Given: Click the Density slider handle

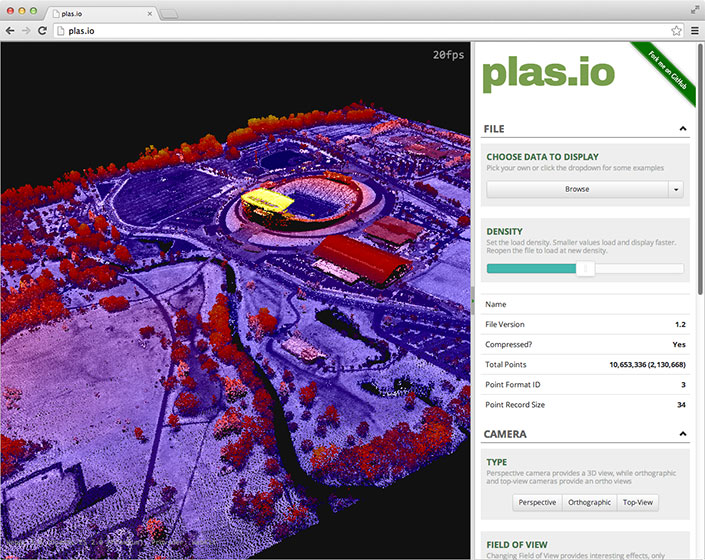Looking at the screenshot, I should point(586,268).
